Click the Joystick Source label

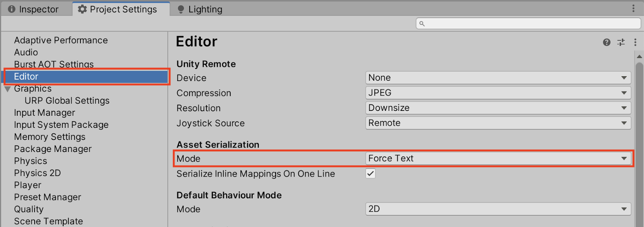coord(211,123)
